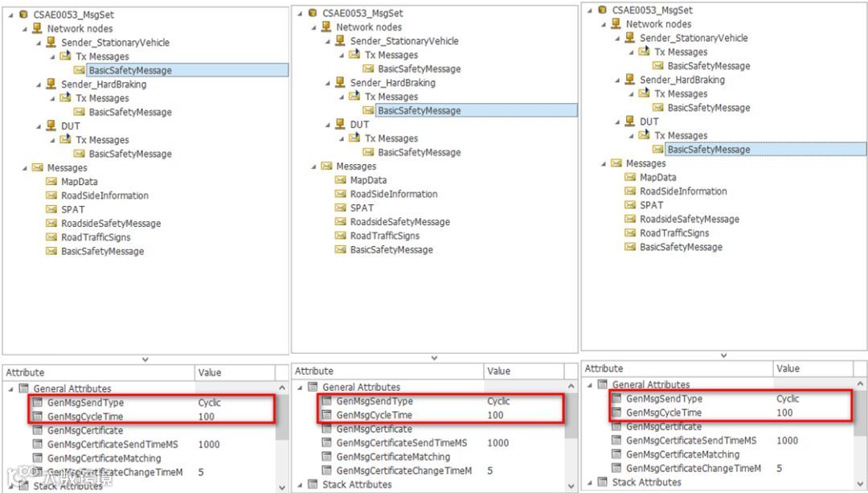868x493 pixels.
Task: Click SPAT envelope icon in middle pane
Action: pyautogui.click(x=341, y=207)
